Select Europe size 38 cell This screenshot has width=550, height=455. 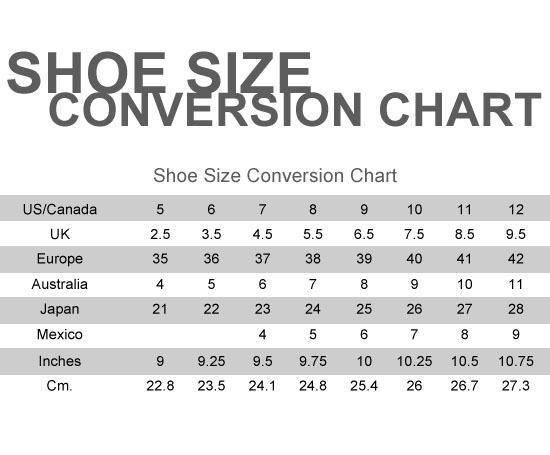pyautogui.click(x=313, y=259)
